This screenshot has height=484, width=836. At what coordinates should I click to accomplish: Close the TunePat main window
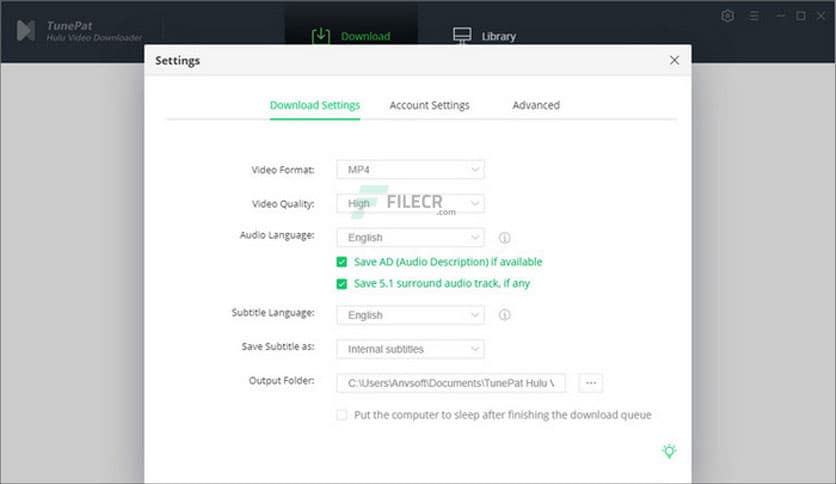pyautogui.click(x=821, y=16)
